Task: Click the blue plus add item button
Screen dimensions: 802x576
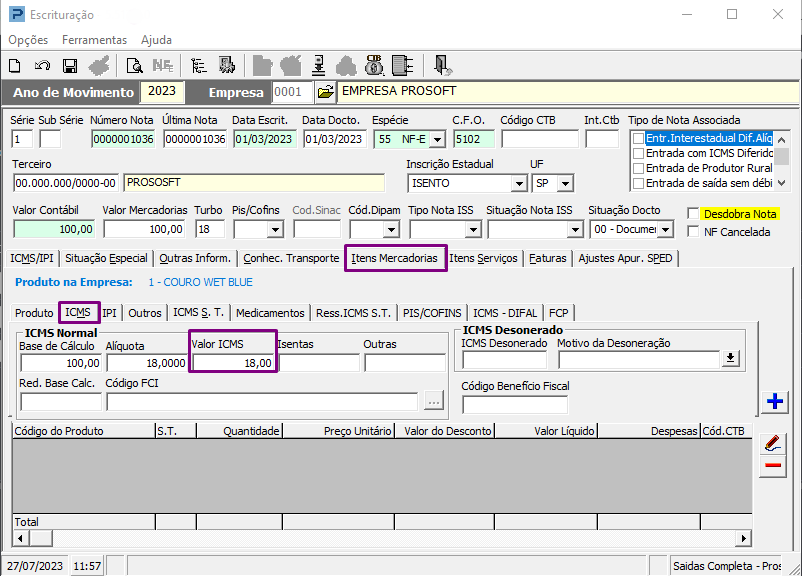Action: click(774, 401)
